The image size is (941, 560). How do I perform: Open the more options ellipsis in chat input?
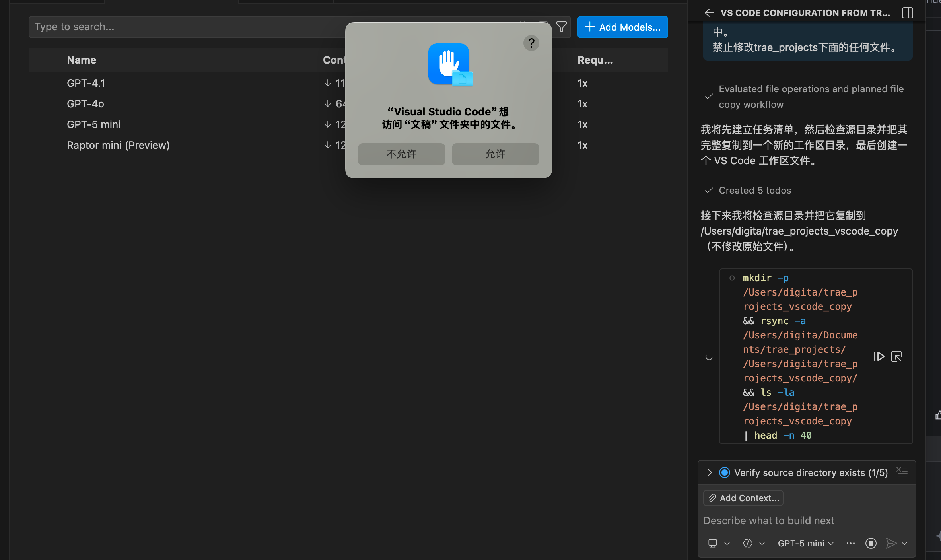(850, 543)
